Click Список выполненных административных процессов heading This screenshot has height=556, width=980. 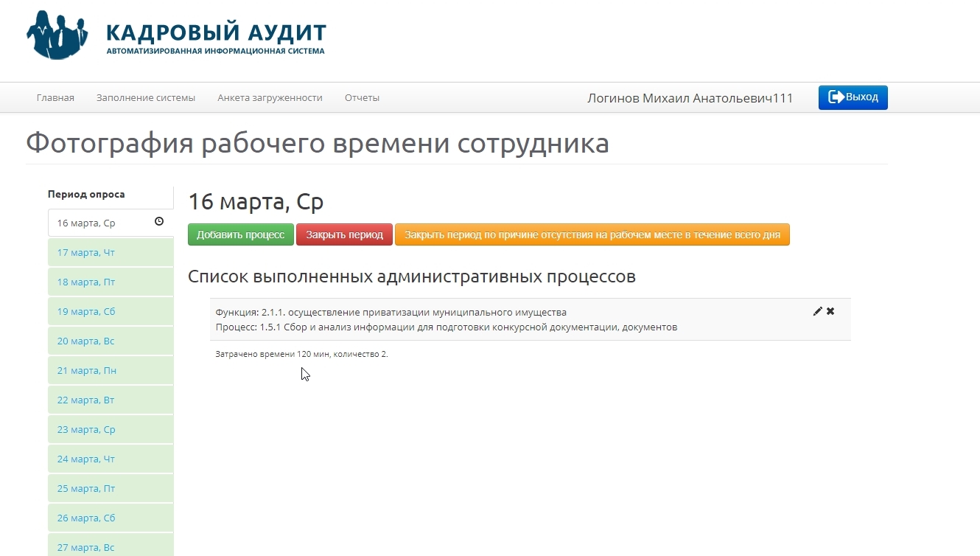coord(411,277)
